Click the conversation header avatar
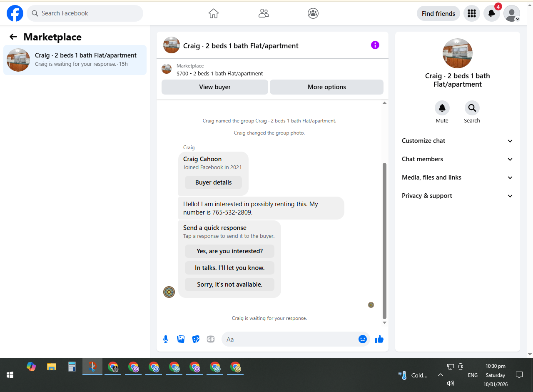 (172, 45)
